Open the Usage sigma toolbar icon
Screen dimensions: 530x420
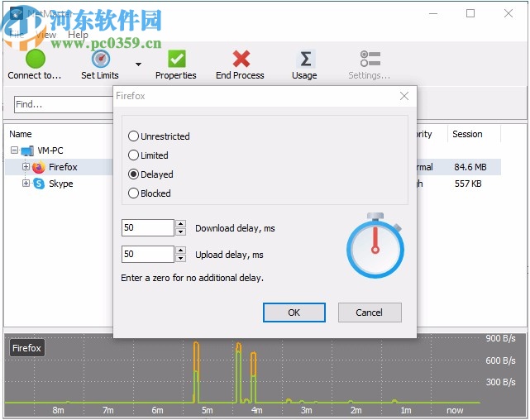pyautogui.click(x=306, y=59)
